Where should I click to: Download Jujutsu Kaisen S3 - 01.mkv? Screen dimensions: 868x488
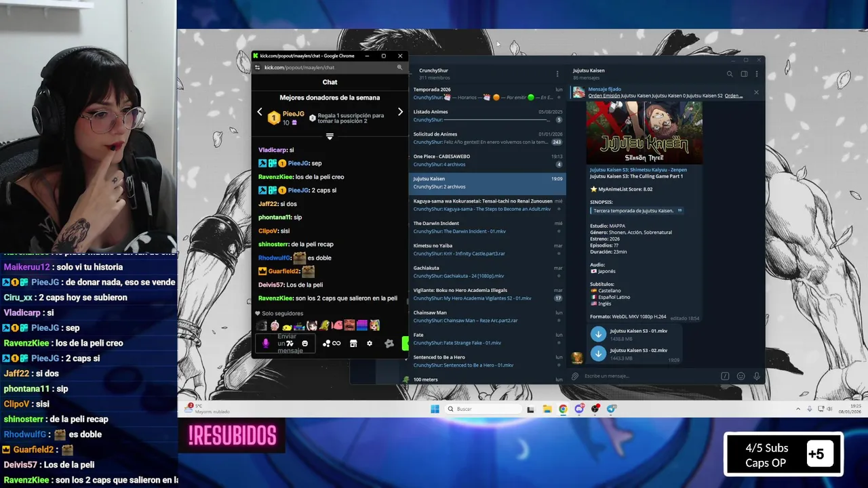(x=598, y=333)
